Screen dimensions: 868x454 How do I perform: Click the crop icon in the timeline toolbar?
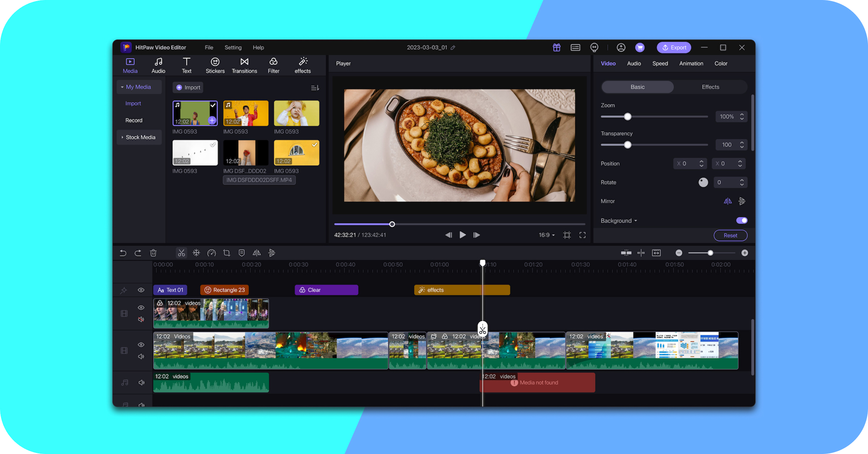tap(227, 253)
